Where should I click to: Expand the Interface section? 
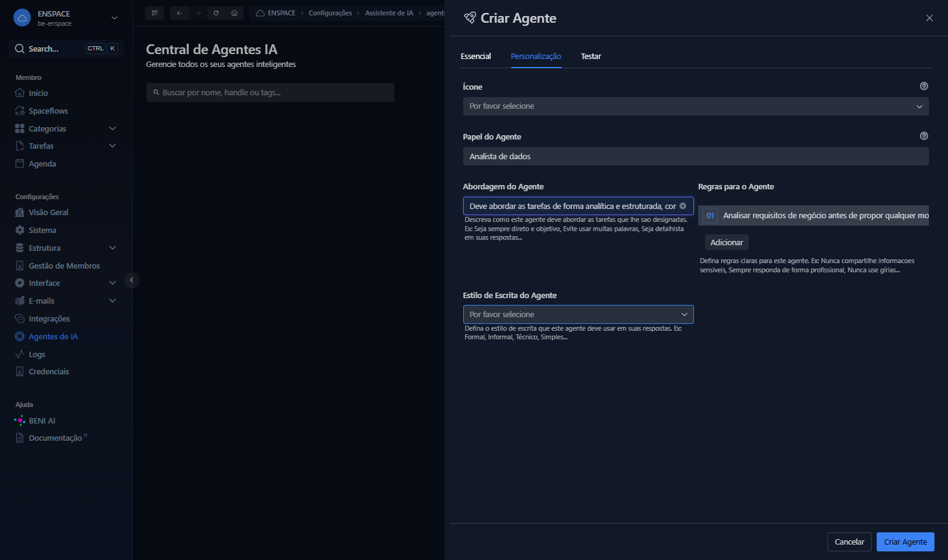pyautogui.click(x=113, y=283)
